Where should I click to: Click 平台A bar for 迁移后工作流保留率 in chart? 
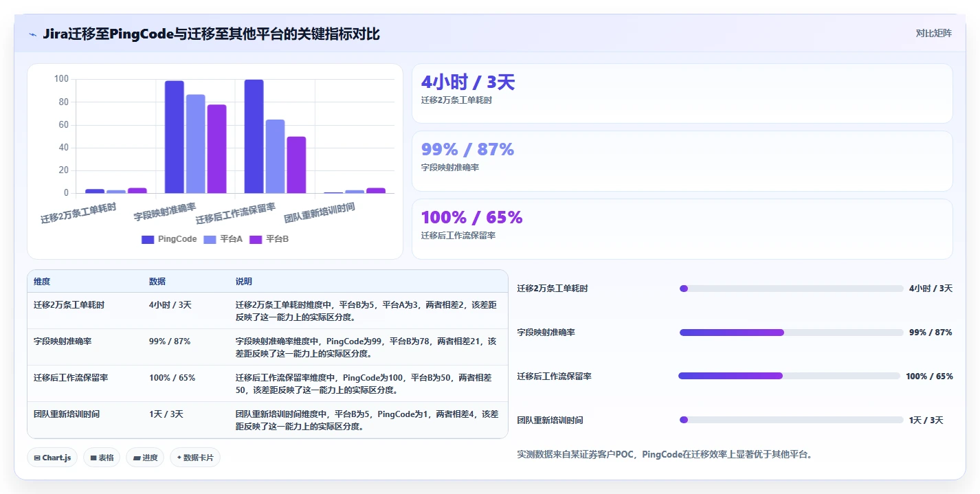[x=275, y=157]
